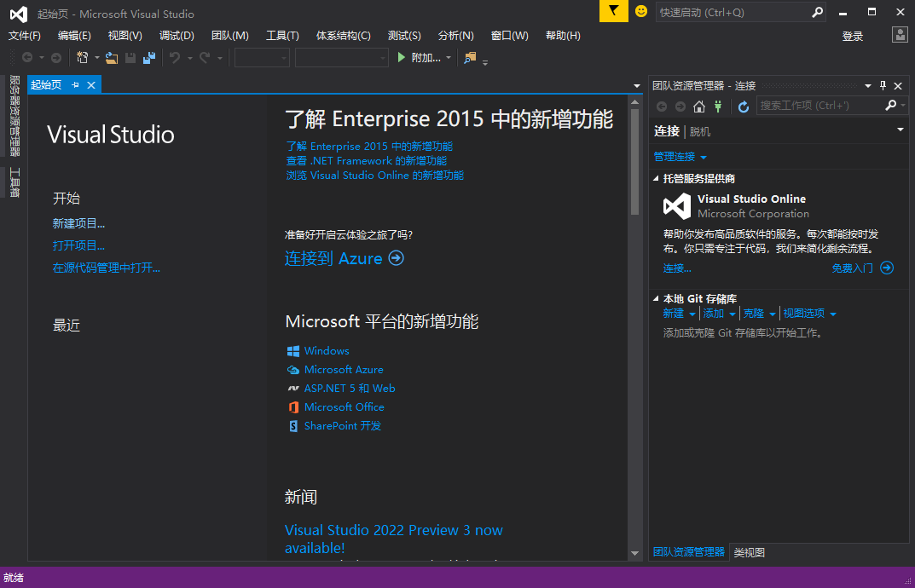The width and height of the screenshot is (915, 588).
Task: Click the 打开项目... link
Action: (78, 245)
